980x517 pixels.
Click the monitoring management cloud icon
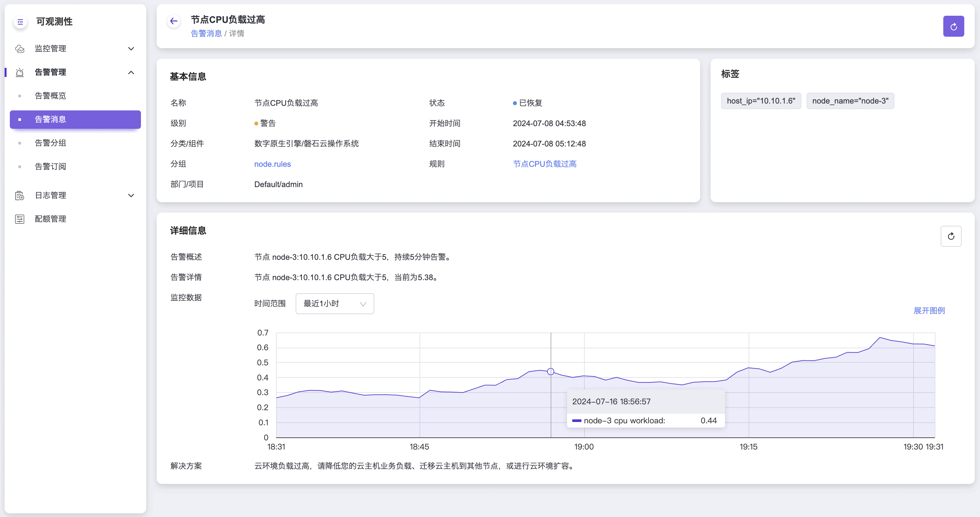coord(20,49)
